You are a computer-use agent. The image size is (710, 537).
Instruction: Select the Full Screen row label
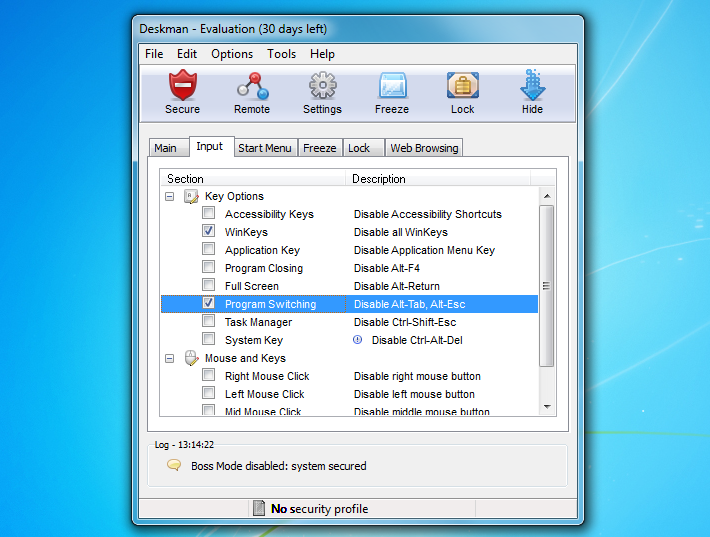click(x=252, y=286)
